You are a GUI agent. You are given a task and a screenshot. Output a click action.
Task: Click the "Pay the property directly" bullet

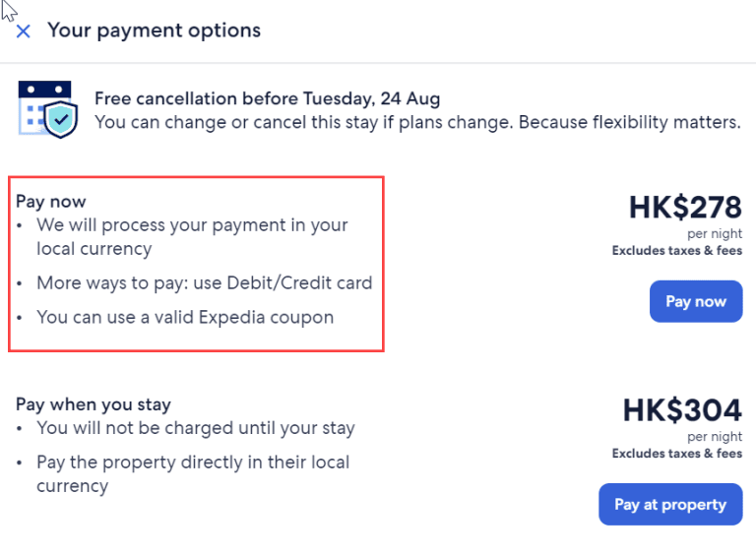[x=193, y=473]
